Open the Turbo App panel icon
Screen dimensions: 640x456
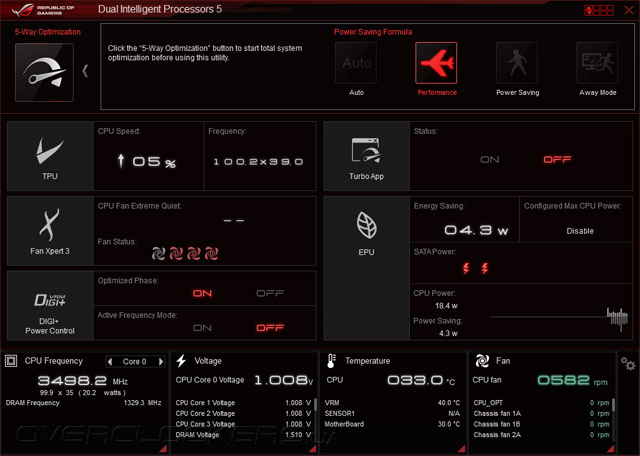tap(367, 156)
